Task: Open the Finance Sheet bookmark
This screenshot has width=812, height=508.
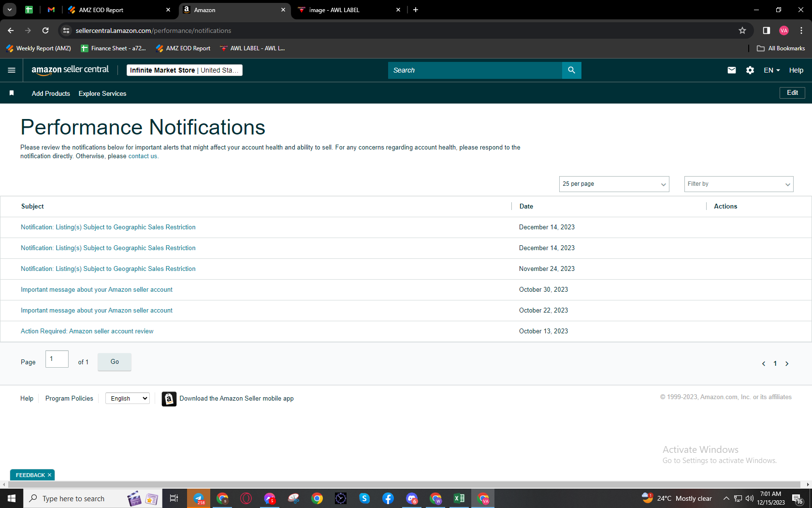Action: tap(114, 48)
